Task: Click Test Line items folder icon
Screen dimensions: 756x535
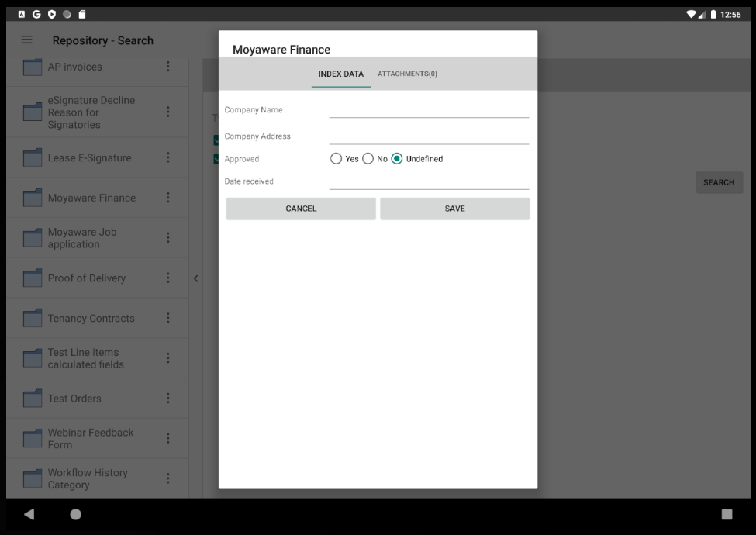Action: [33, 358]
